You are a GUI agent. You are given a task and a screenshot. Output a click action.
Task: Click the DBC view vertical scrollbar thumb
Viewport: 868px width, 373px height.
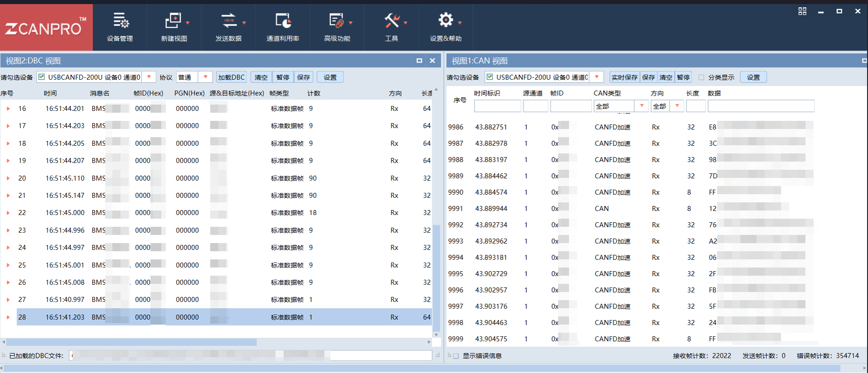coord(436,278)
